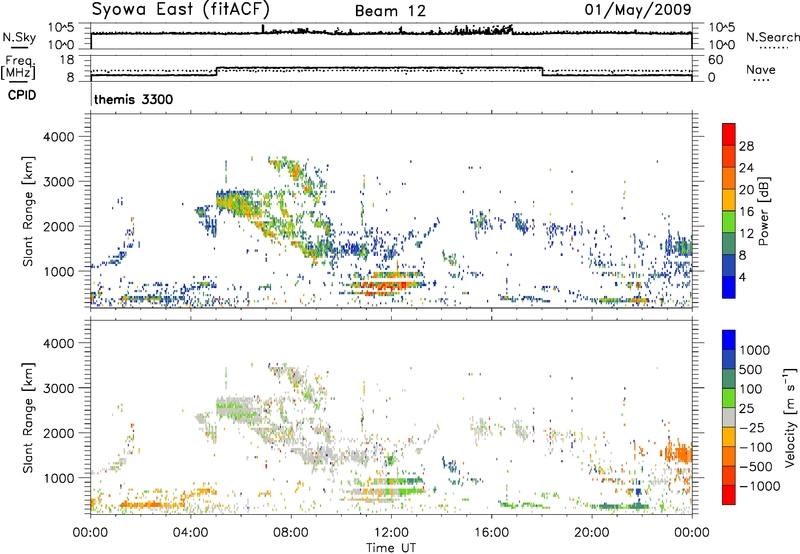Click the "28" tick on Power color bar
Viewport: 800px width, 554px height.
point(746,146)
